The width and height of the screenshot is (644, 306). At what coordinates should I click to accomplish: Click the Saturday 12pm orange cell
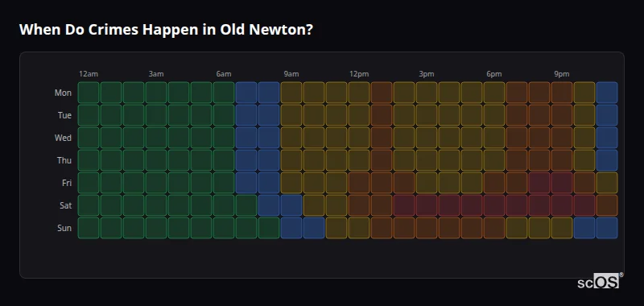pyautogui.click(x=359, y=205)
